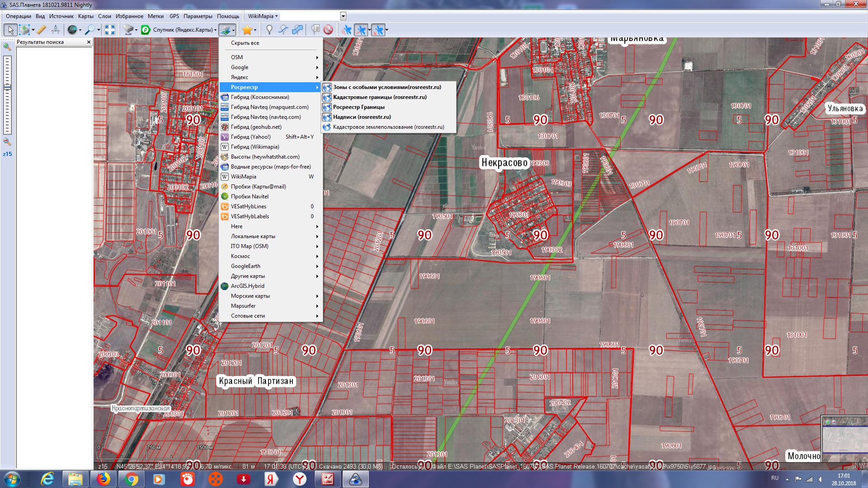Click the search text input field

point(310,16)
